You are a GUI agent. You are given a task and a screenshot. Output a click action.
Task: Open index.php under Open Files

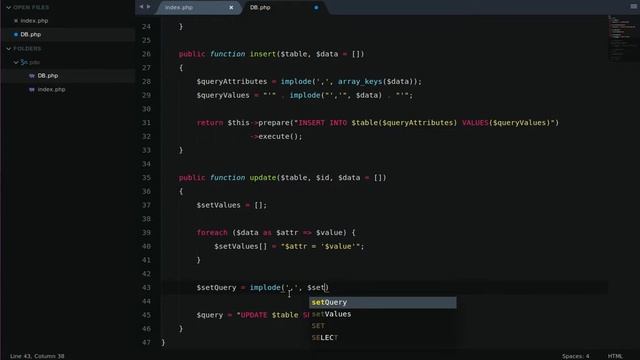[34, 21]
